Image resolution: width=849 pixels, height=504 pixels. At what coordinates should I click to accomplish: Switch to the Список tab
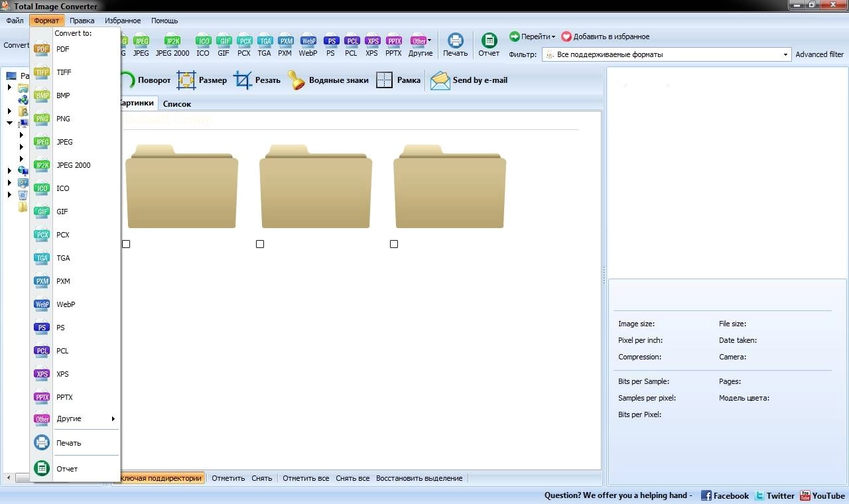pos(177,103)
